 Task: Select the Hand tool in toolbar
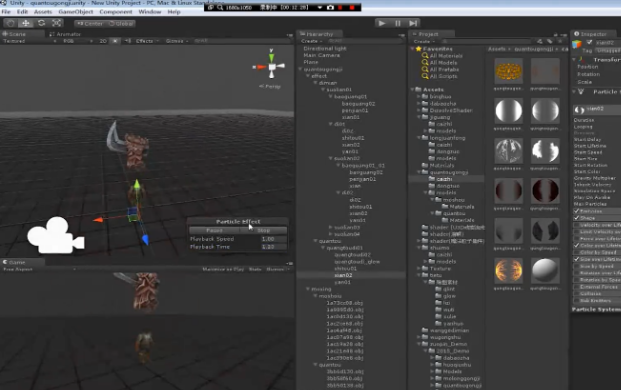11,23
